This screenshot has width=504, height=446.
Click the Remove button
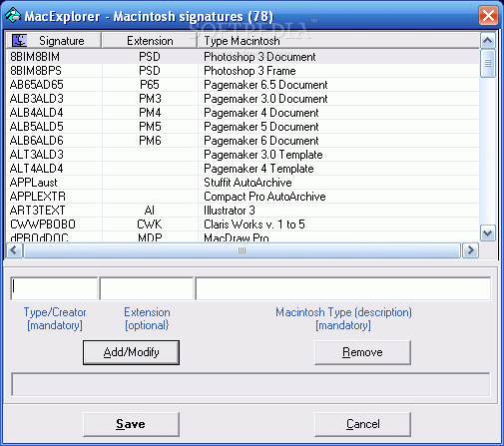[362, 352]
